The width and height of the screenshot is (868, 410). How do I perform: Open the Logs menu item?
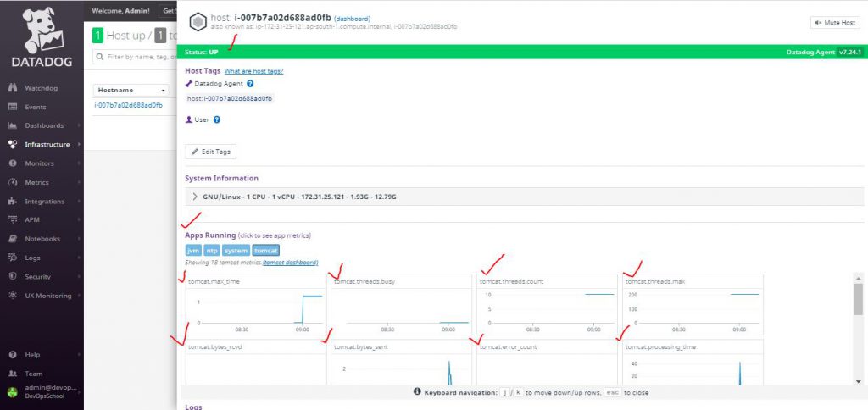pos(34,258)
